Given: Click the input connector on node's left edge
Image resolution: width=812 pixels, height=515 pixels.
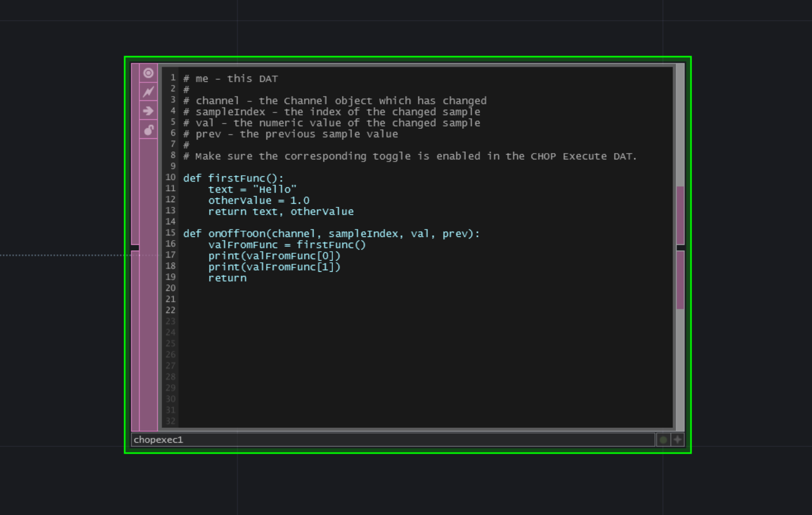Looking at the screenshot, I should coord(135,247).
